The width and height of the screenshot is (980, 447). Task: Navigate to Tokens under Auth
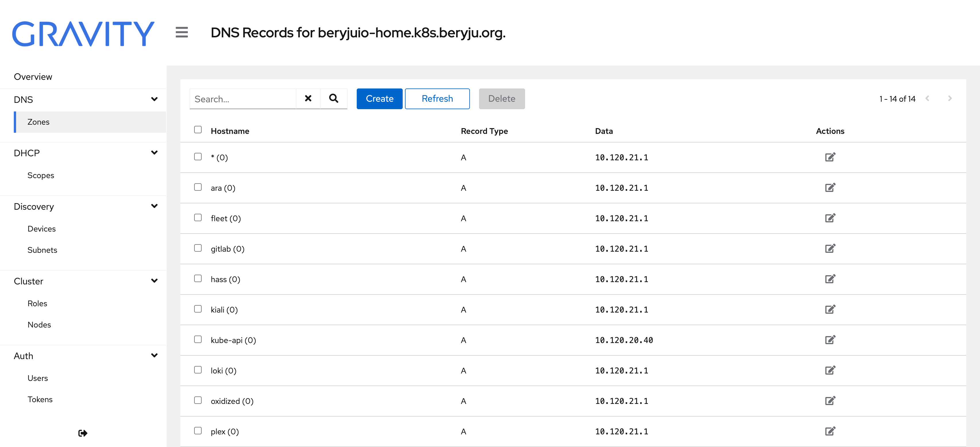pyautogui.click(x=40, y=399)
